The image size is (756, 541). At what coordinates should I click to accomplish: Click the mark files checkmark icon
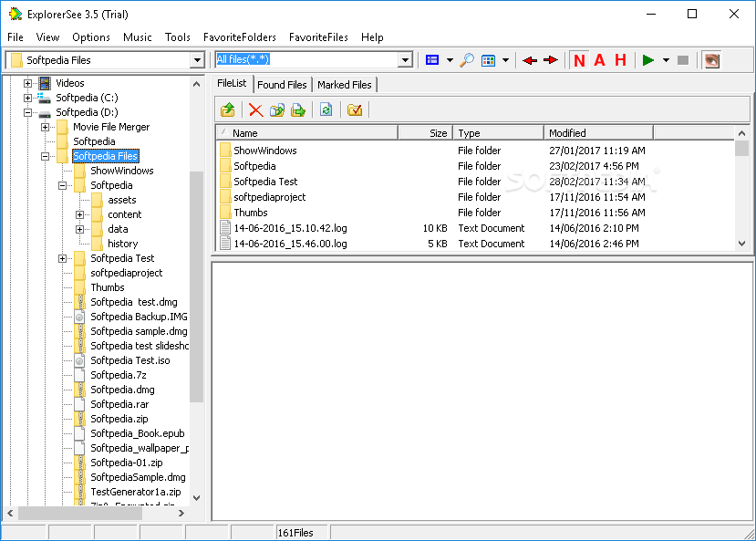tap(355, 110)
